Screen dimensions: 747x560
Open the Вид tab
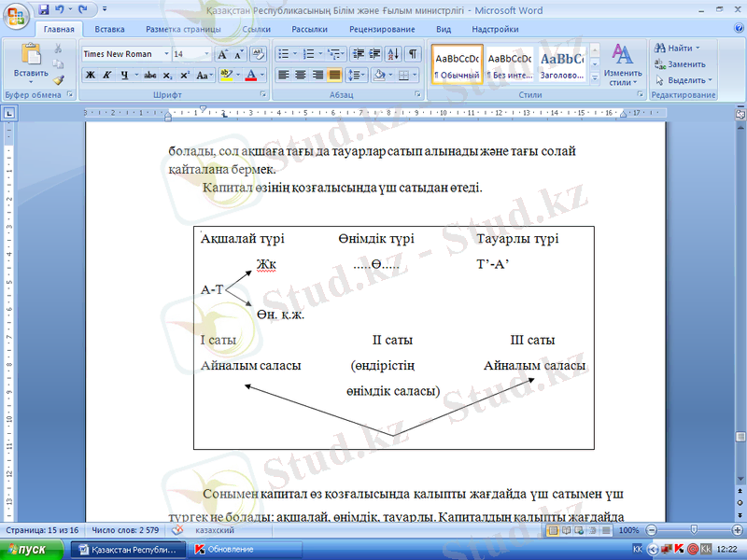(444, 29)
